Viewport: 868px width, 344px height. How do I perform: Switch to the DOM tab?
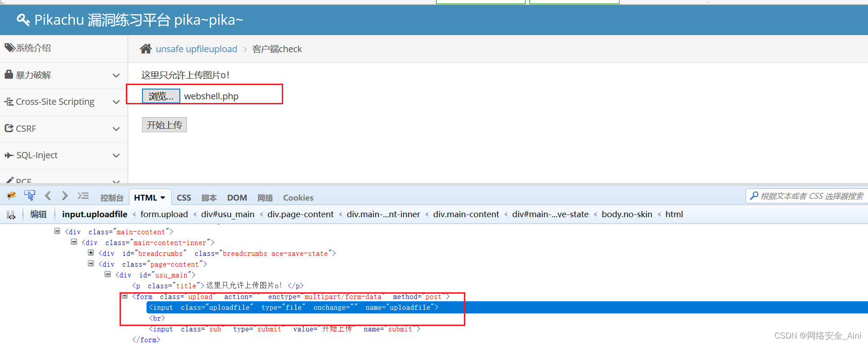tap(237, 198)
